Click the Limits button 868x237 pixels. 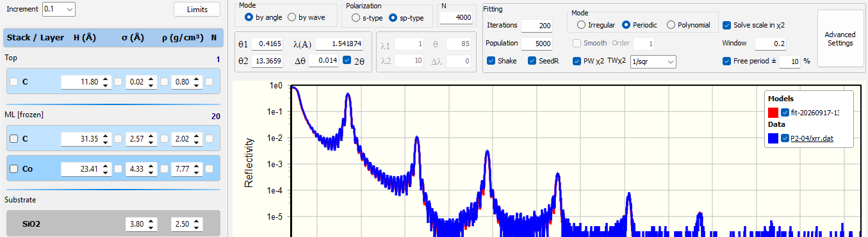coord(197,10)
